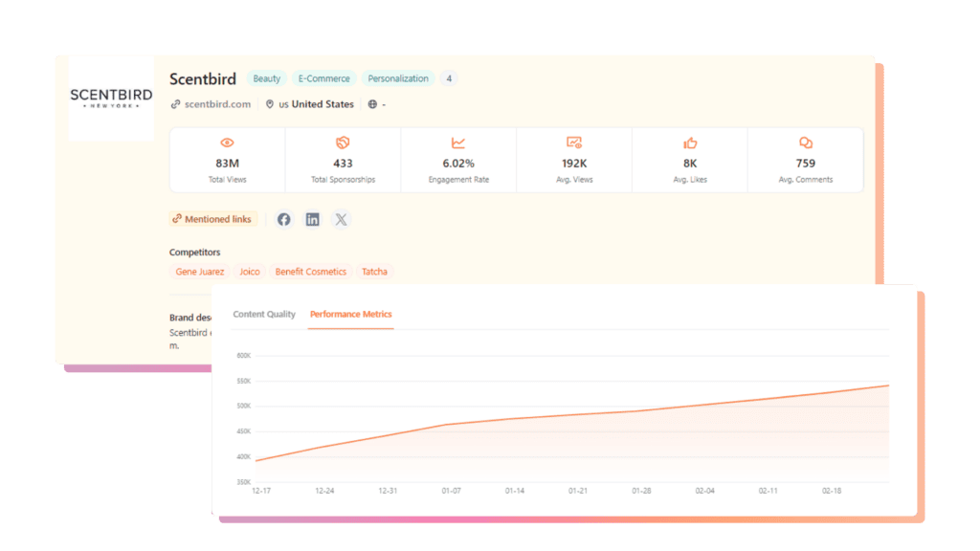Select the Beauty category tag
This screenshot has width=980, height=551.
tap(266, 78)
